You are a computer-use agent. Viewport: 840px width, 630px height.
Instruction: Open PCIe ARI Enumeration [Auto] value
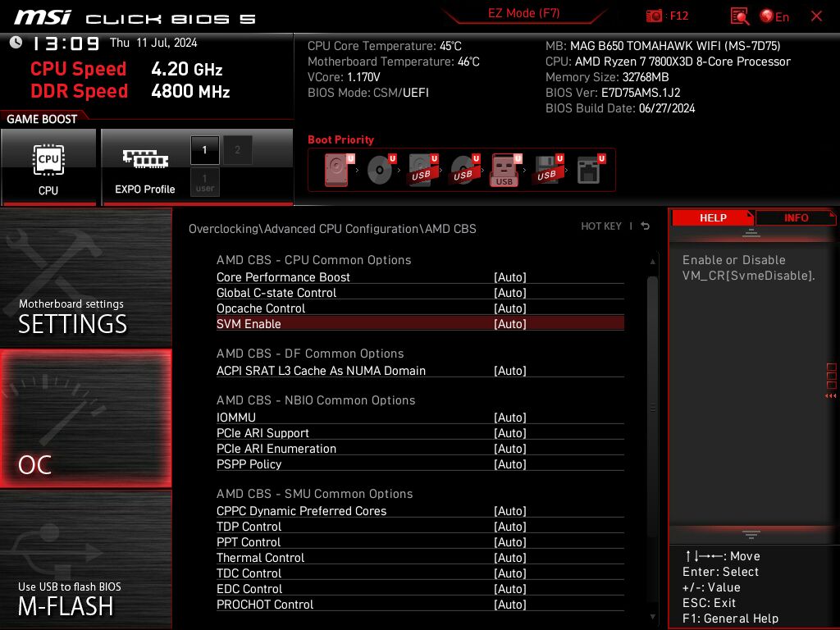pyautogui.click(x=509, y=449)
